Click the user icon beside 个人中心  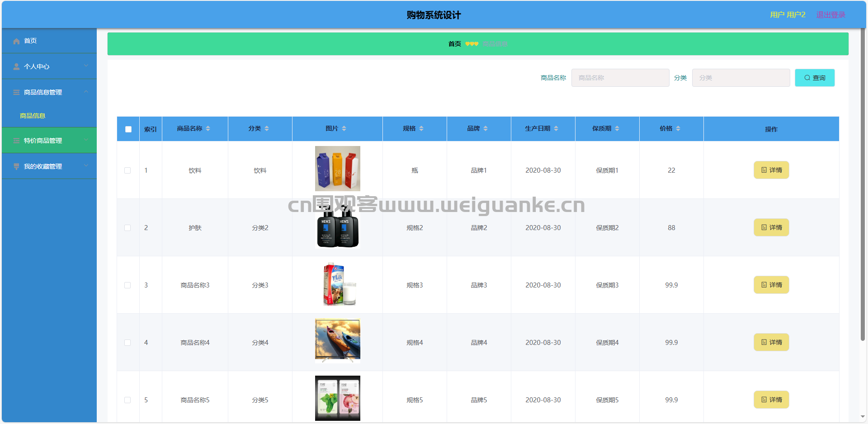[x=16, y=67]
